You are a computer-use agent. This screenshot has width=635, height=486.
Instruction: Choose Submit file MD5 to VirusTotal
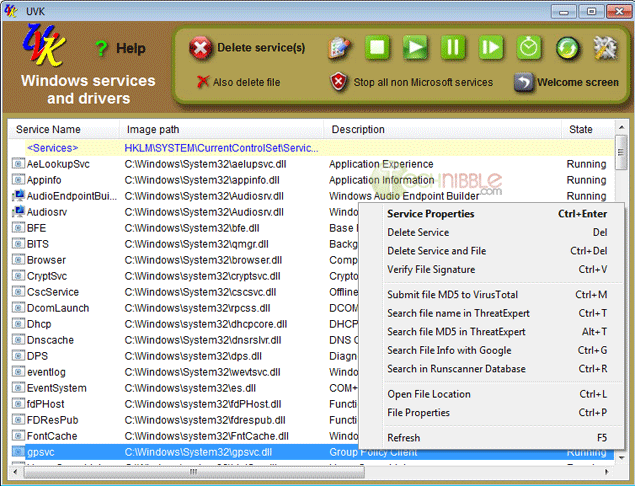point(497,295)
